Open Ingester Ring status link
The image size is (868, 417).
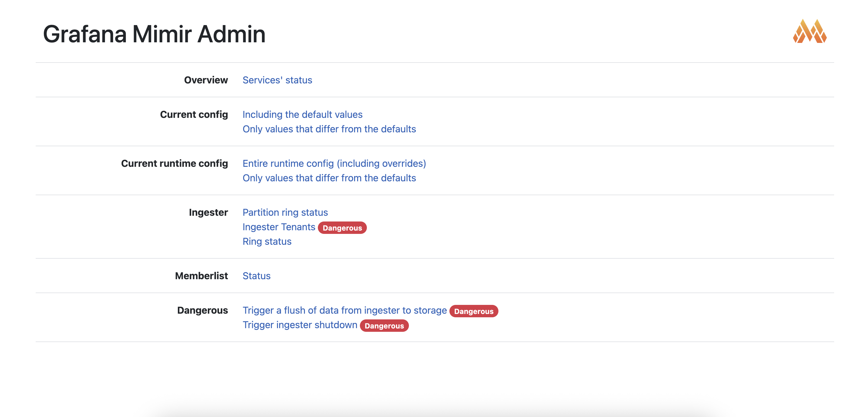point(266,241)
